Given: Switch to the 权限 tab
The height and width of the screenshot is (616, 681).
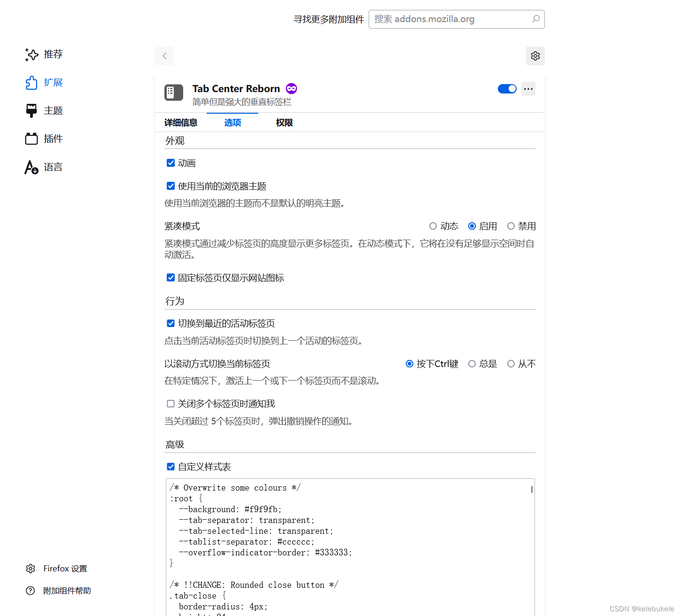Looking at the screenshot, I should pyautogui.click(x=284, y=123).
